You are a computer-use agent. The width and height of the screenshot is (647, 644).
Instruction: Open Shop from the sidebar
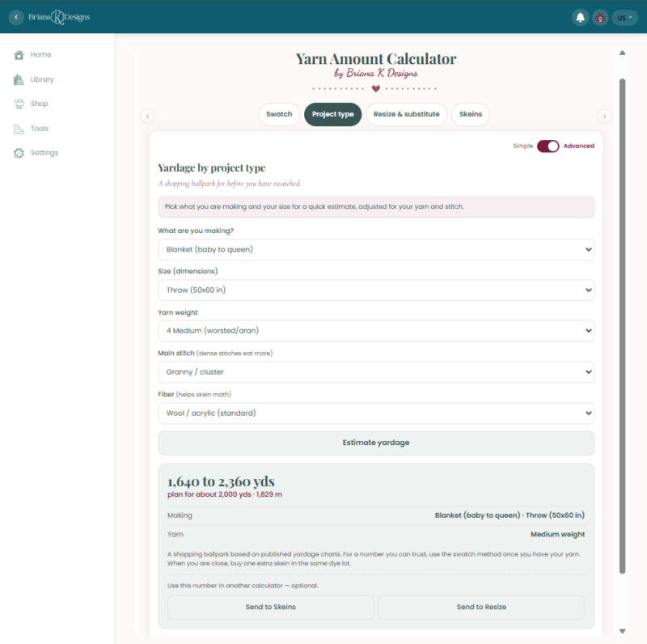(x=39, y=104)
